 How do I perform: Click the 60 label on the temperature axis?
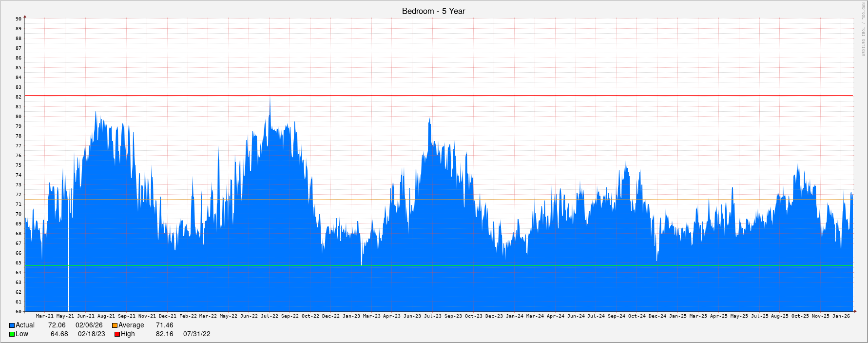point(19,312)
